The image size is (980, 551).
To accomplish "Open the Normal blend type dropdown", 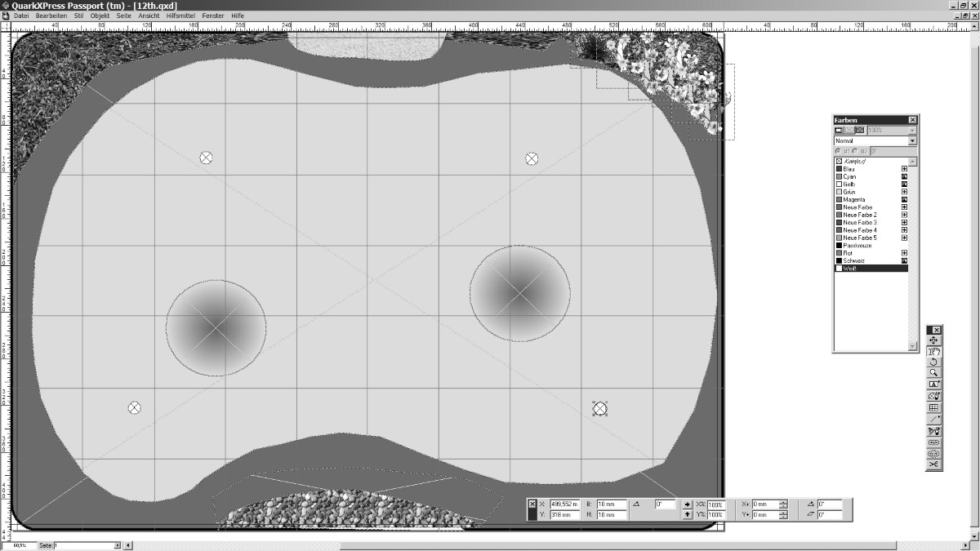I will (x=912, y=141).
